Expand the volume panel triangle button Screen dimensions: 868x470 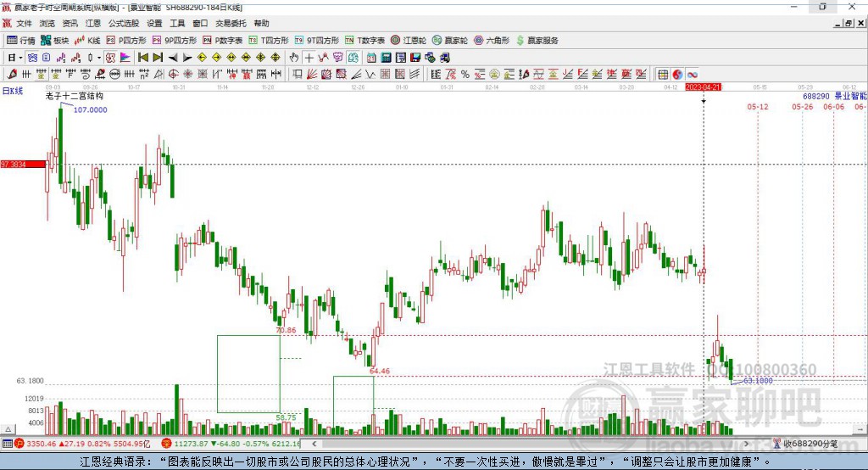tap(8, 429)
